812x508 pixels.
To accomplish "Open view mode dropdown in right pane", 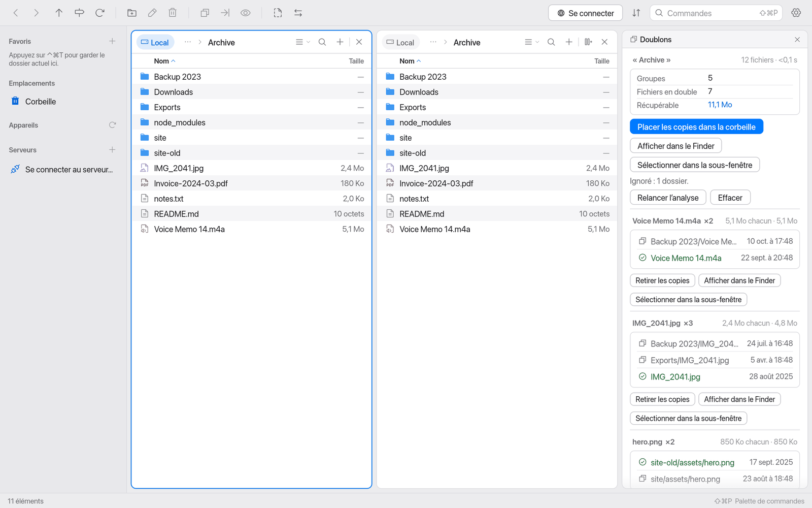I will click(x=532, y=42).
